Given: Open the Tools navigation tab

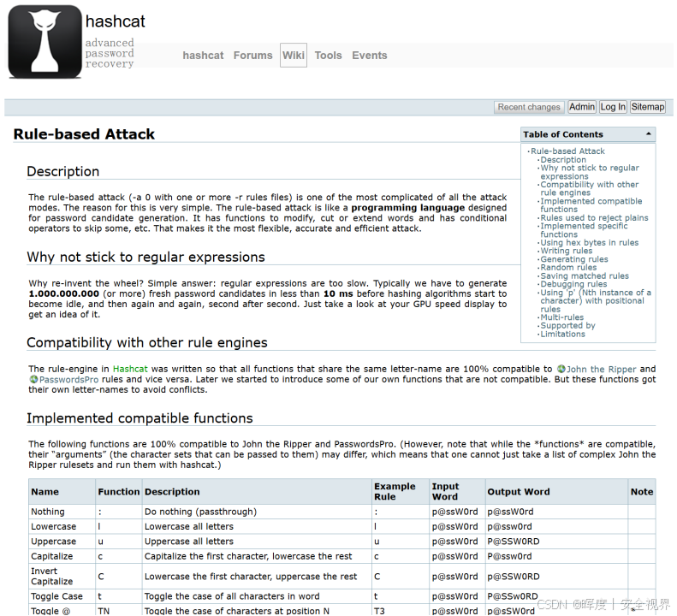Looking at the screenshot, I should click(328, 56).
